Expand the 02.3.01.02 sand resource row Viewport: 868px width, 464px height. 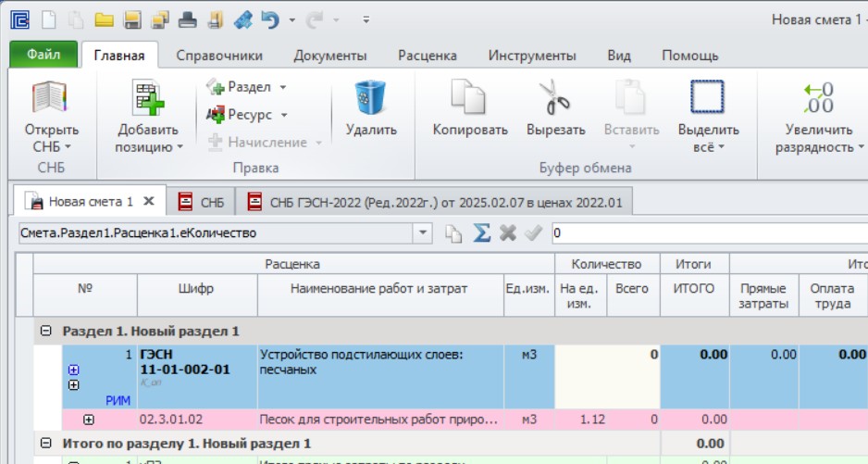pyautogui.click(x=89, y=420)
